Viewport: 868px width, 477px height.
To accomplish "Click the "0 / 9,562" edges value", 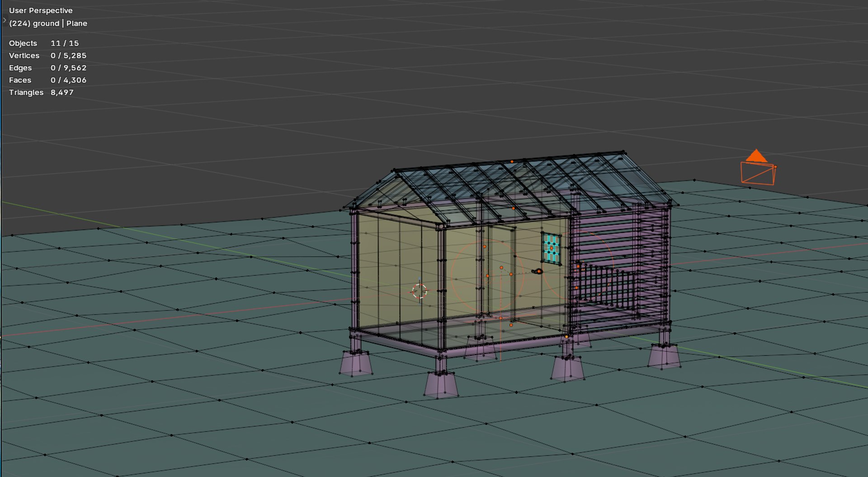I will click(x=68, y=68).
